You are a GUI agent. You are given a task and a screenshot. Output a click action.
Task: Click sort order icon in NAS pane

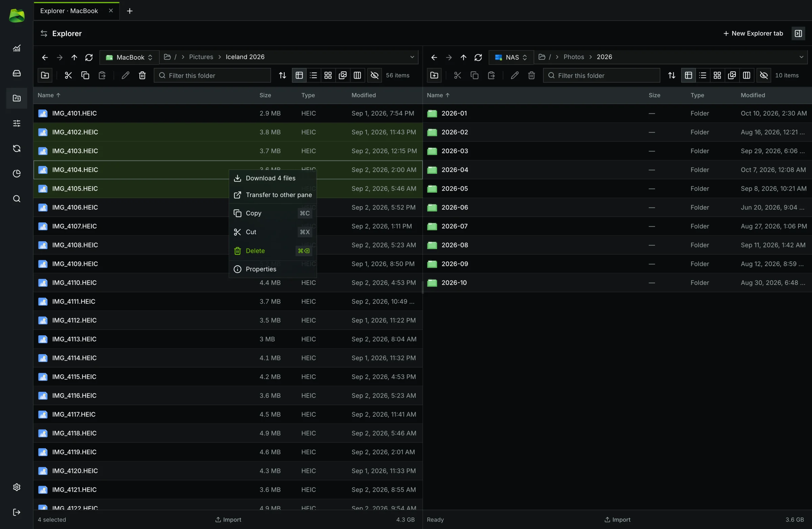coord(672,75)
